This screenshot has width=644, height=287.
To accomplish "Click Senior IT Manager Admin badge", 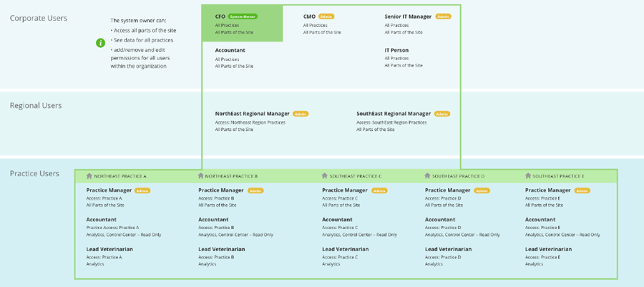I will click(443, 16).
